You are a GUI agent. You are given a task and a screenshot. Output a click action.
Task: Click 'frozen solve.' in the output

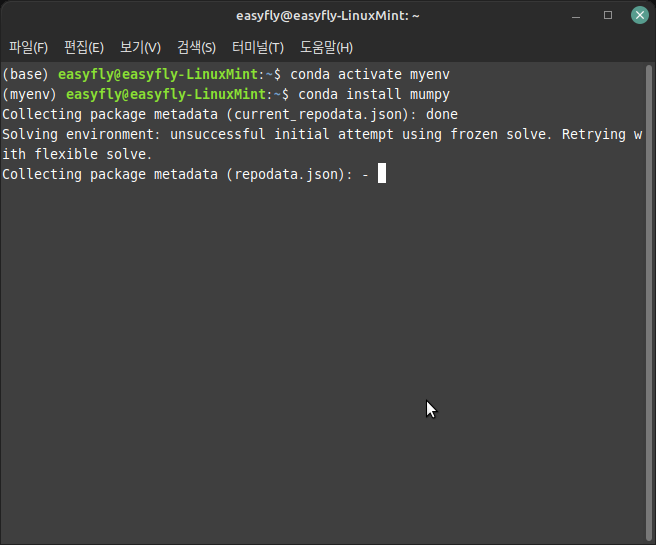[x=501, y=134]
